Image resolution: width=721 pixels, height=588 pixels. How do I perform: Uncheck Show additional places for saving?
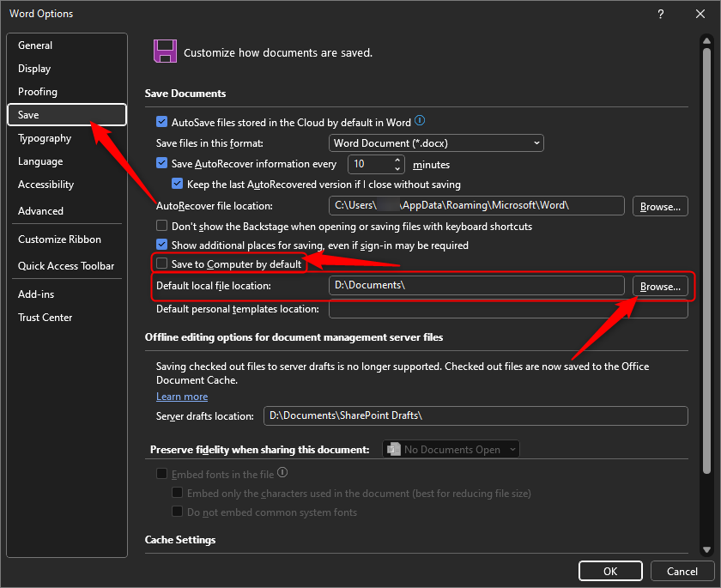161,245
